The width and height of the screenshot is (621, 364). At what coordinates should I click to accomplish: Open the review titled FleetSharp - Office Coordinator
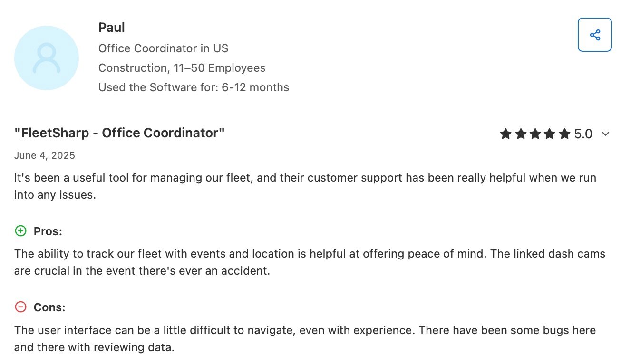click(x=119, y=133)
